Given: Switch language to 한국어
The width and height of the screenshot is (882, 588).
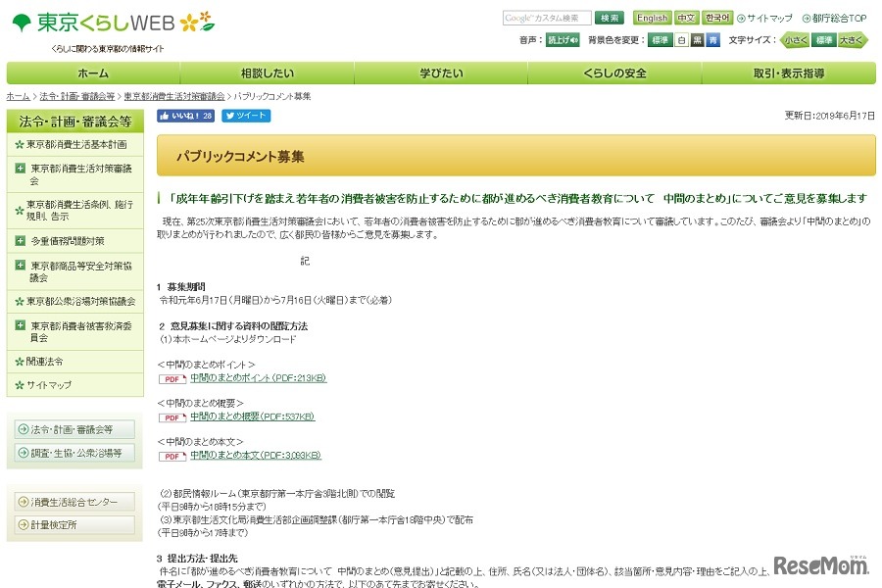Looking at the screenshot, I should click(x=717, y=18).
